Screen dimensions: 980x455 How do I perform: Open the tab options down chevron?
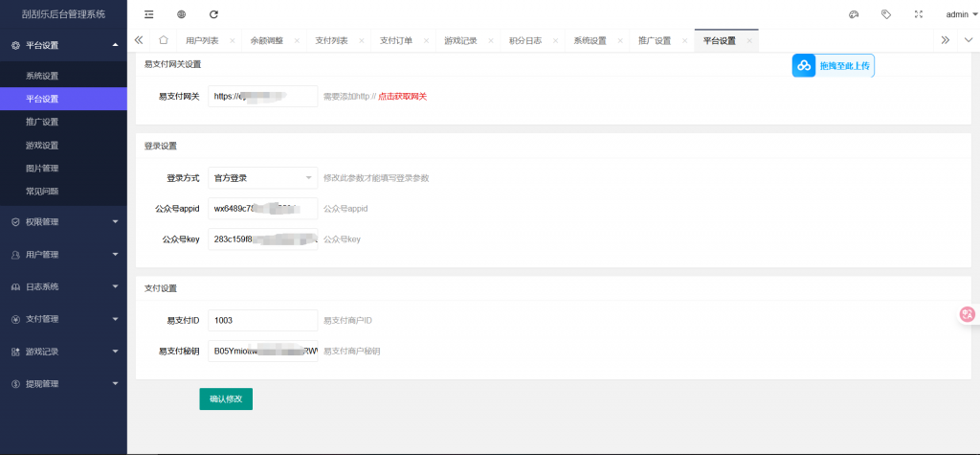969,40
